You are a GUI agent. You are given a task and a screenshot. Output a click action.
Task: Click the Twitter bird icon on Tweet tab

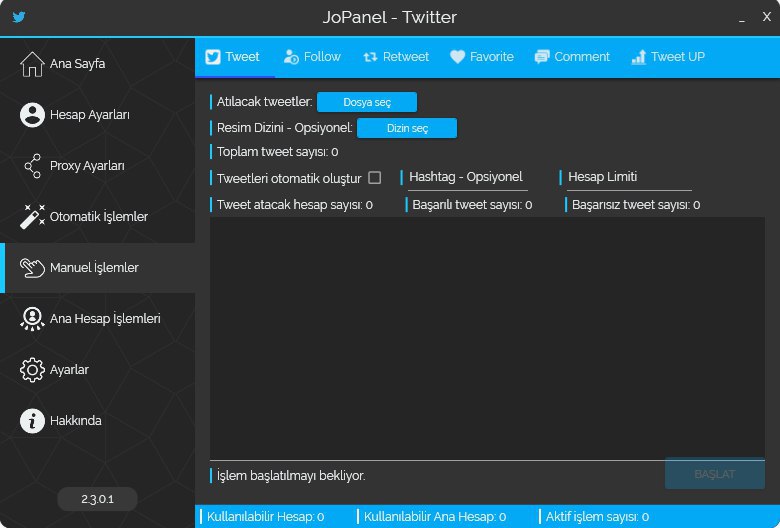pyautogui.click(x=213, y=57)
